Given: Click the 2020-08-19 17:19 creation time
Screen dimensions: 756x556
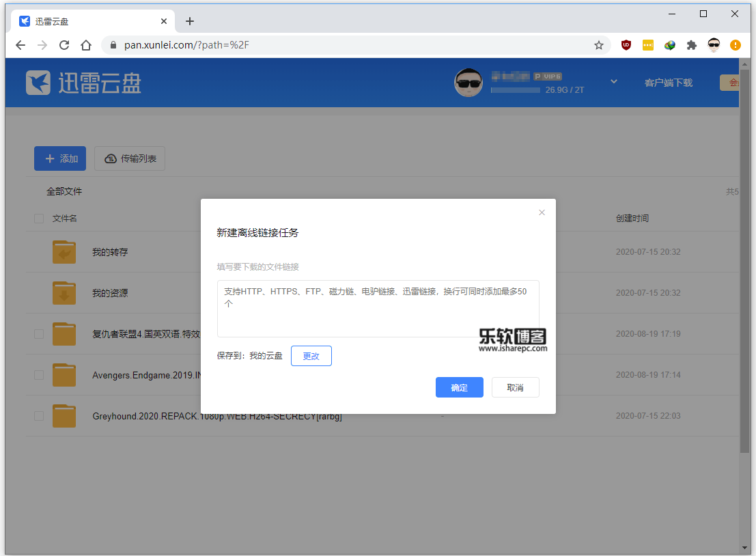Looking at the screenshot, I should click(648, 334).
